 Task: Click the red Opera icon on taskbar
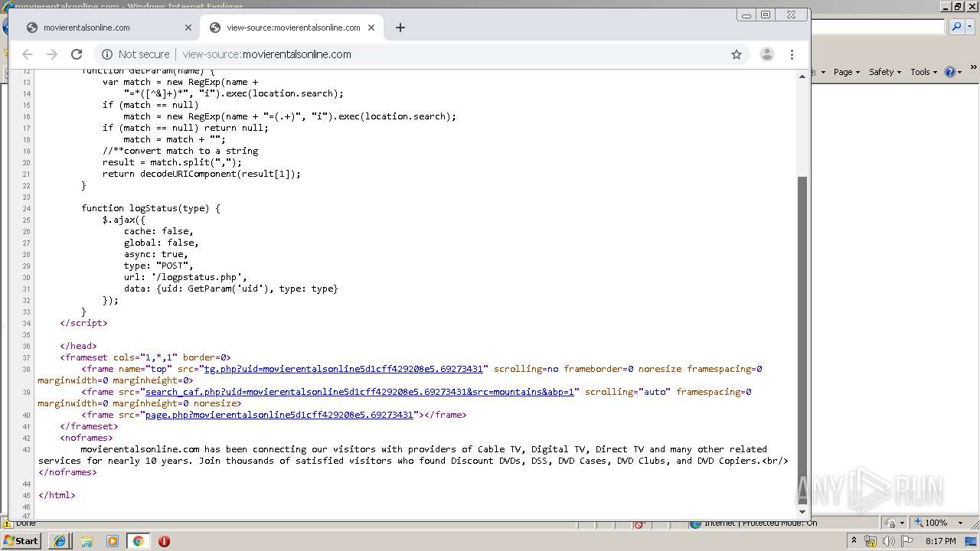click(x=164, y=541)
